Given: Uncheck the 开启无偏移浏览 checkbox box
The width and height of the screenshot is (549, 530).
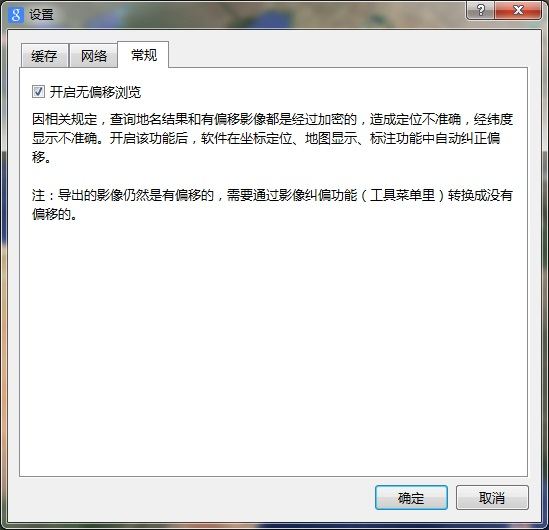Looking at the screenshot, I should click(38, 92).
